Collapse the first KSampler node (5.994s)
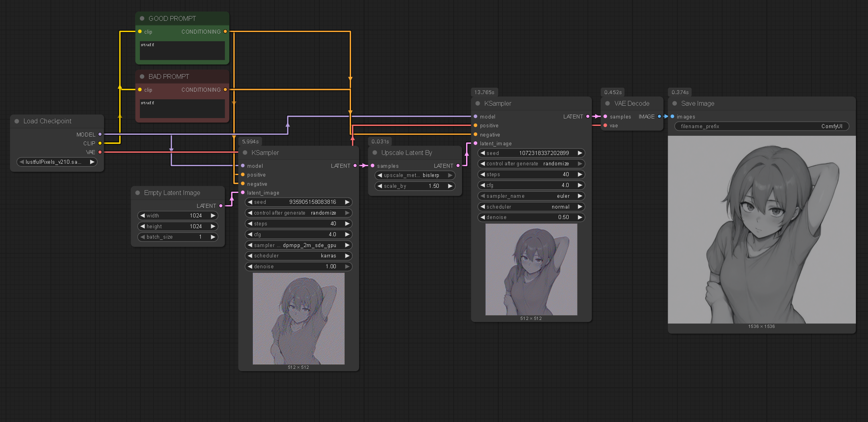The width and height of the screenshot is (868, 422). [x=245, y=153]
